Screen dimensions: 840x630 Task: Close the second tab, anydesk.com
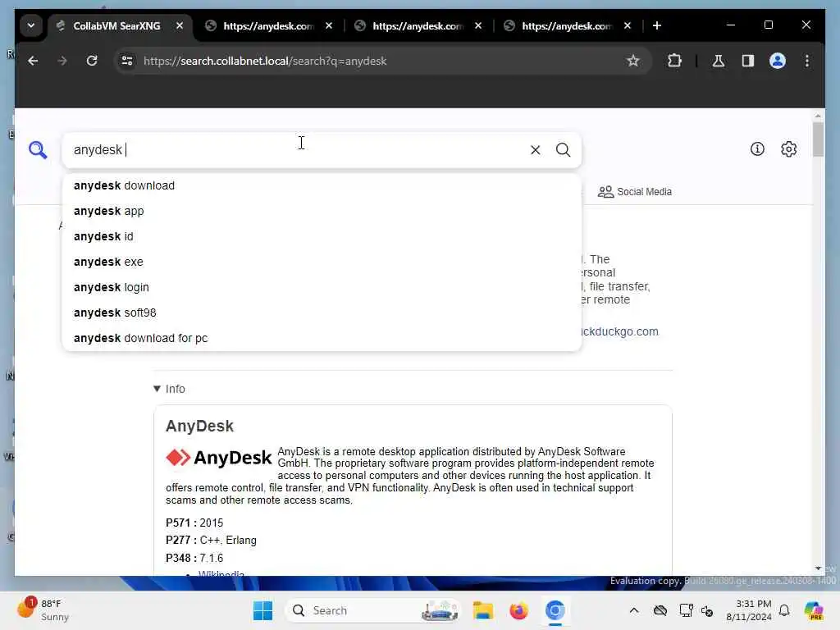pos(329,25)
